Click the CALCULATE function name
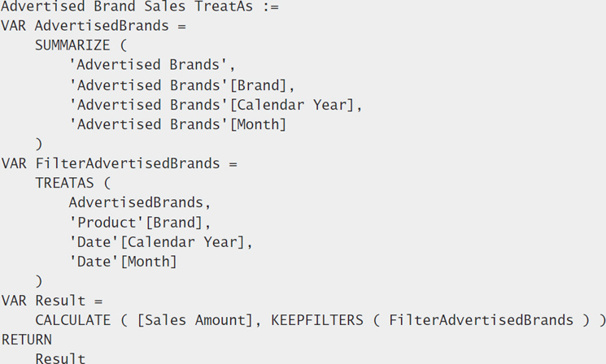This screenshot has height=364, width=606. coord(72,320)
